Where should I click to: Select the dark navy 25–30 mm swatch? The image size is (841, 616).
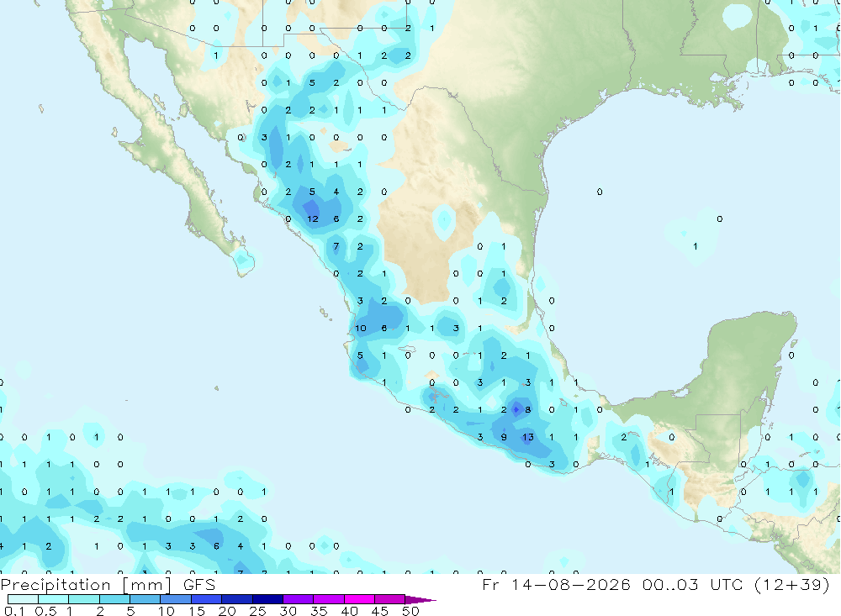pos(267,599)
